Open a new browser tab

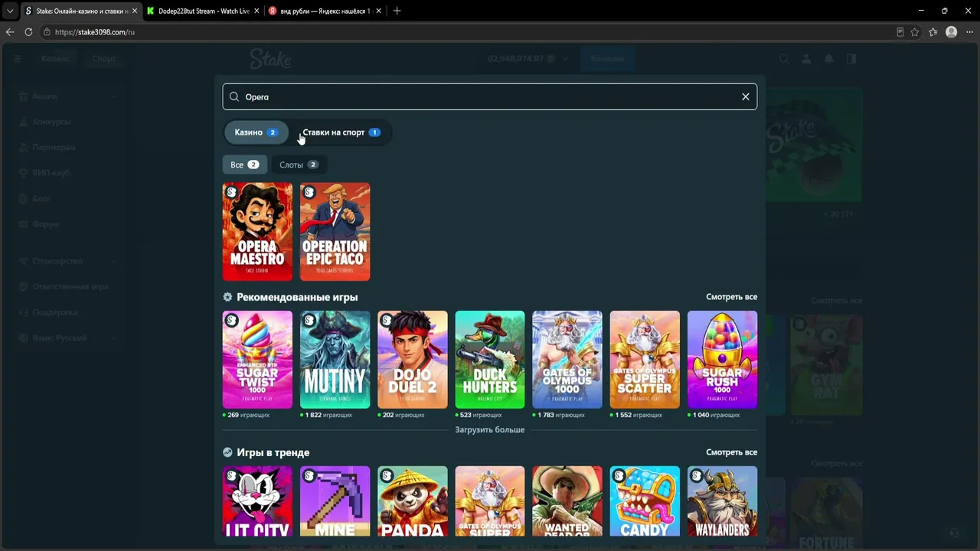pos(397,11)
